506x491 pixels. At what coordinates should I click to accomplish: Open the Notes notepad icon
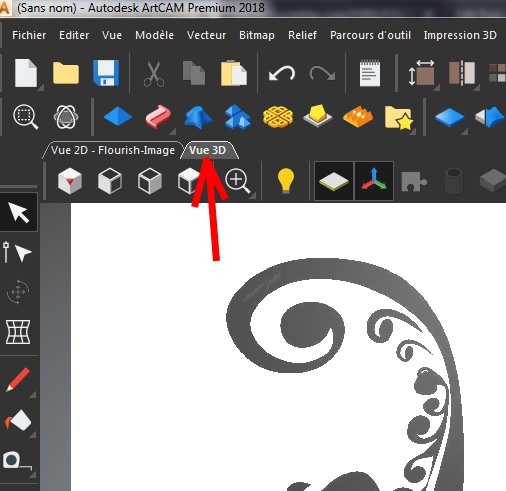coord(370,73)
